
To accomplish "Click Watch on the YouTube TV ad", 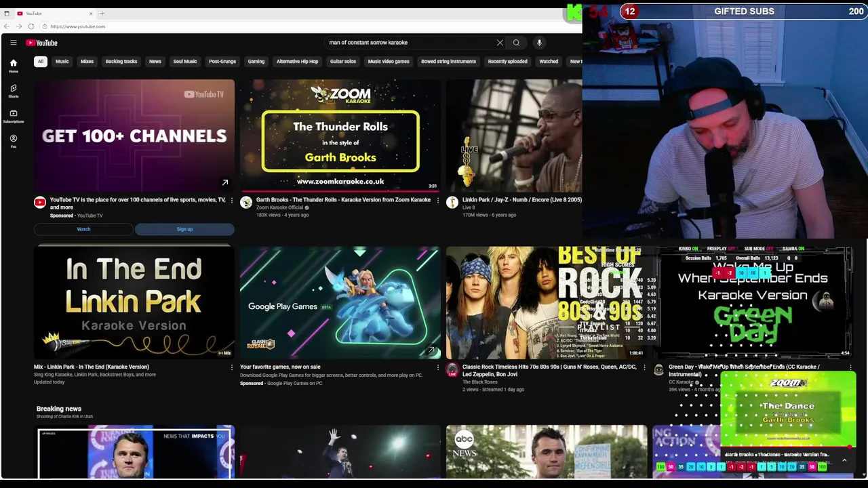I will pos(83,229).
